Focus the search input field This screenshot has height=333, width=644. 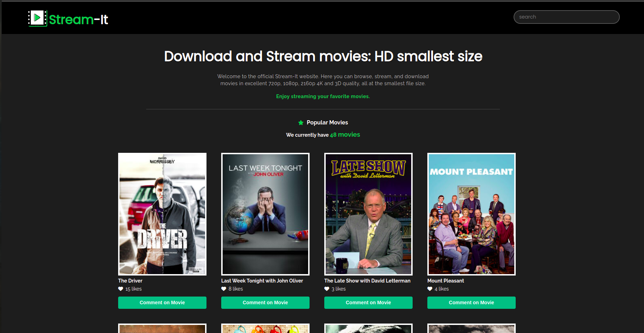tap(567, 17)
